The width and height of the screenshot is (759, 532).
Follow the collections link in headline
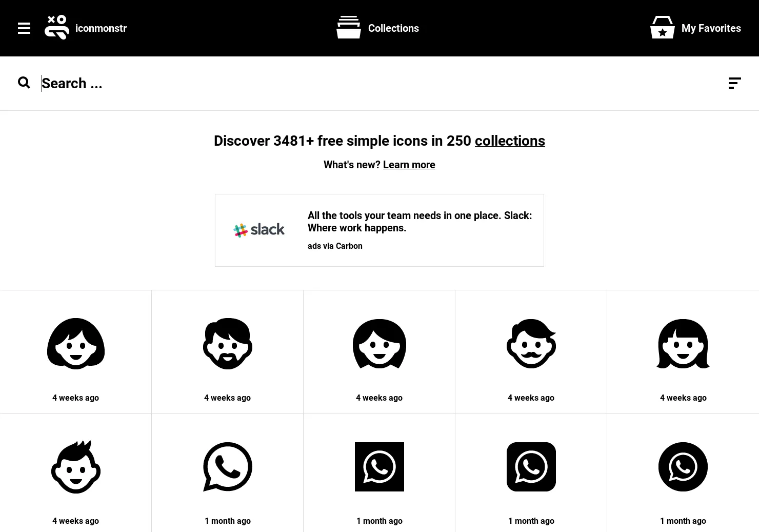pyautogui.click(x=510, y=141)
